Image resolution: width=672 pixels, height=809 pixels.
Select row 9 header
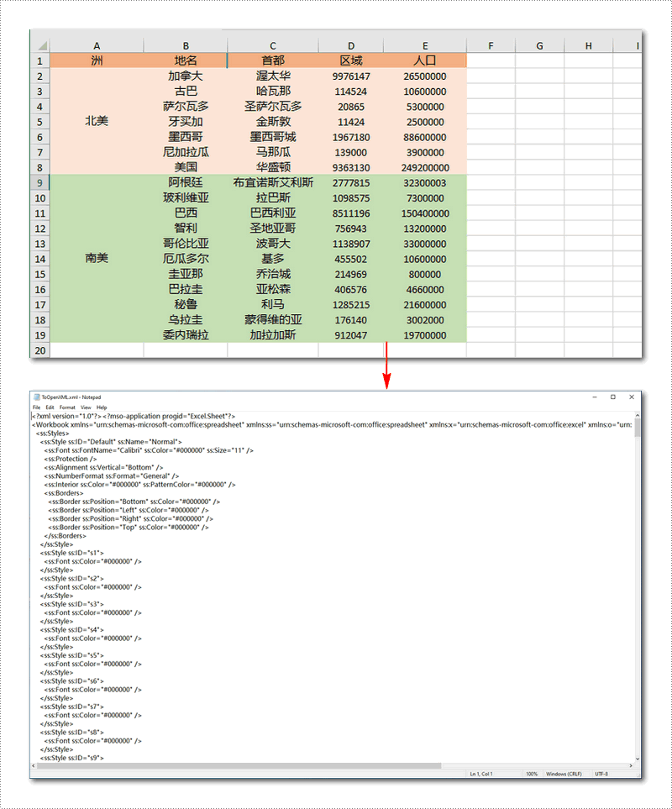tap(40, 182)
